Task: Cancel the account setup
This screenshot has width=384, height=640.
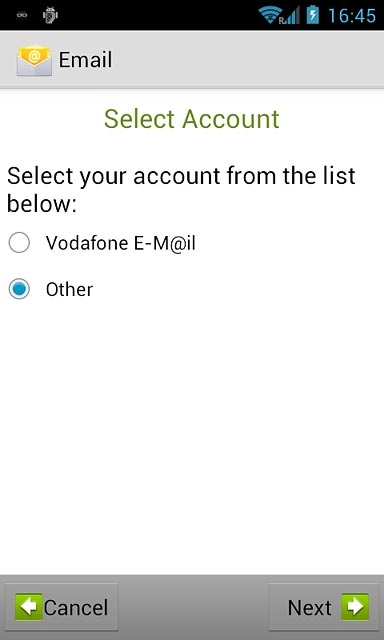Action: point(62,607)
